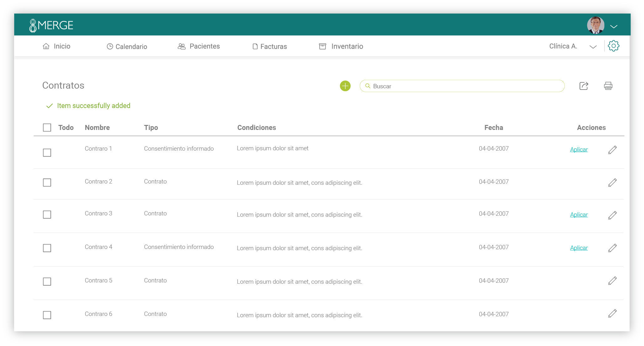644x346 pixels.
Task: Edit Contraro 5 with pencil icon
Action: (x=612, y=281)
